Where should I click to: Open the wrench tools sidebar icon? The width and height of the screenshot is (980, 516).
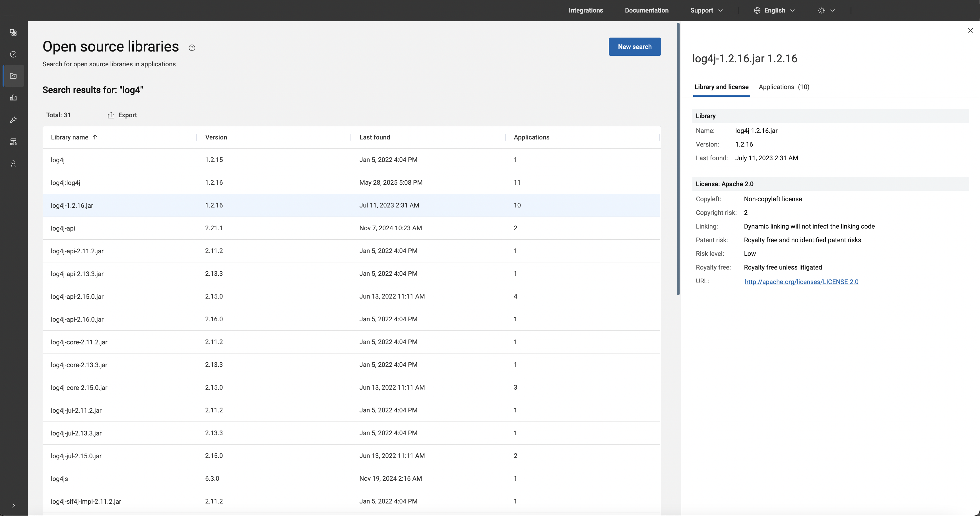(x=13, y=120)
